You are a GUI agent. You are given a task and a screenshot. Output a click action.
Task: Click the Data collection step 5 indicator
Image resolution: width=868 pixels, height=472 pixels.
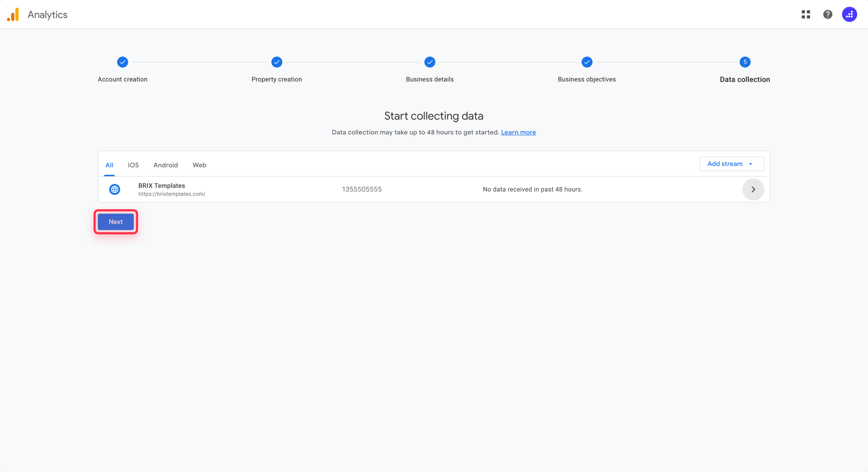click(x=745, y=62)
